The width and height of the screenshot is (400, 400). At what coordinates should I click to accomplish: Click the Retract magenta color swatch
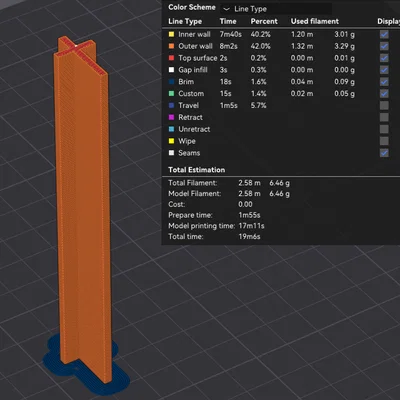coord(171,117)
